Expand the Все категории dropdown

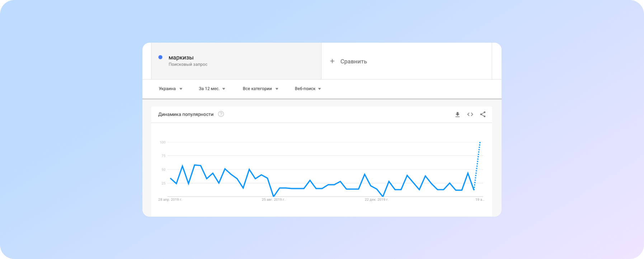[260, 89]
